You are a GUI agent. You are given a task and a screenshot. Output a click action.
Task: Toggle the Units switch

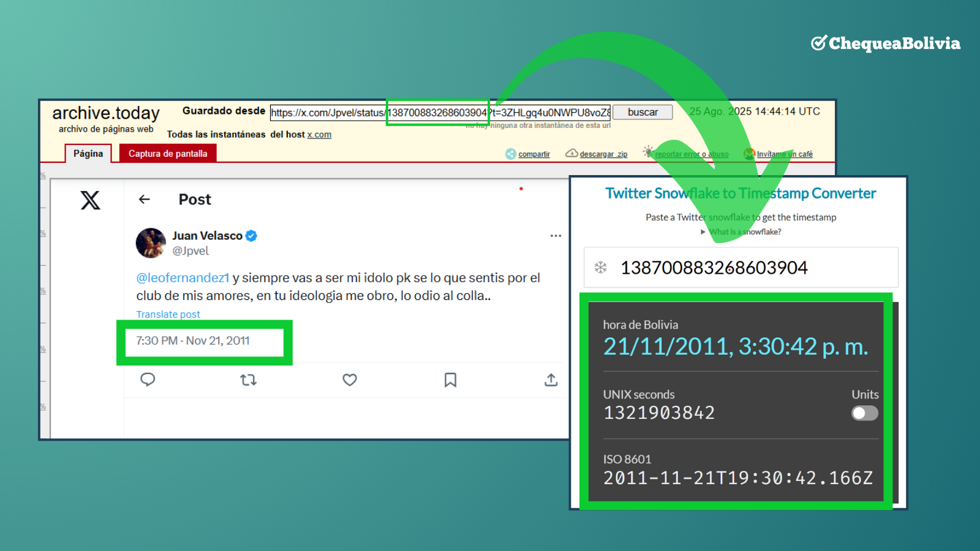[864, 413]
